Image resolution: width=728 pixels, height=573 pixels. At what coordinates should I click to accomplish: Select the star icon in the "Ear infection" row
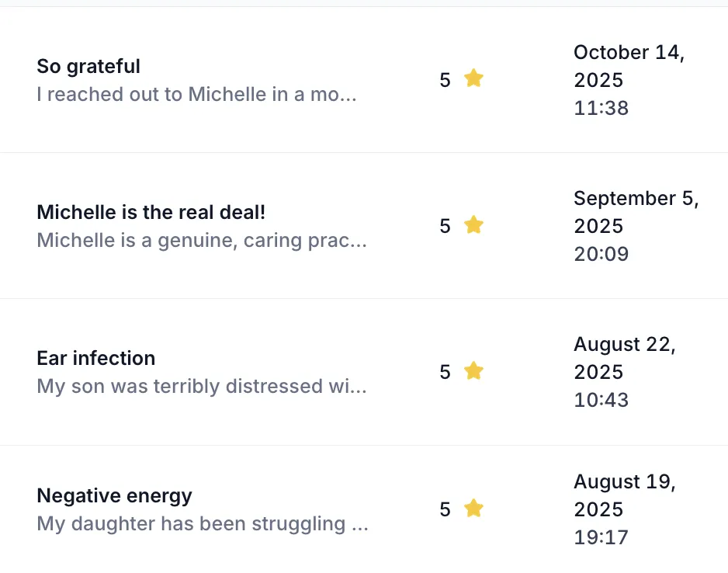pyautogui.click(x=473, y=371)
